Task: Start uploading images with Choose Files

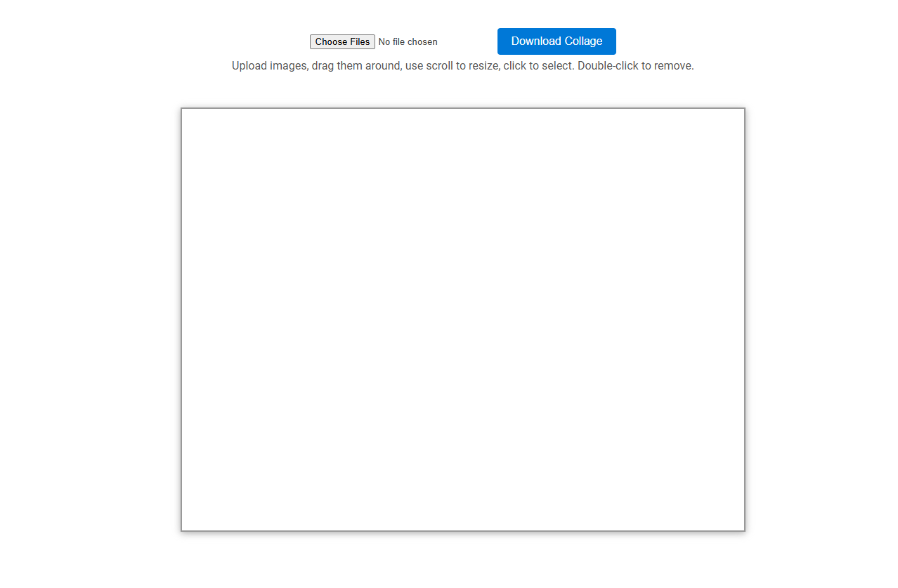Action: (342, 41)
